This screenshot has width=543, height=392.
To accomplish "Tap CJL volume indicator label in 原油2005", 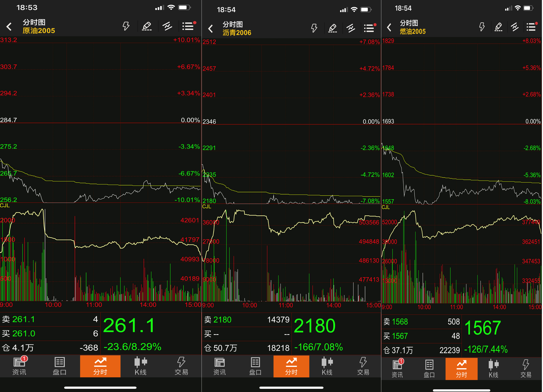I will point(5,205).
